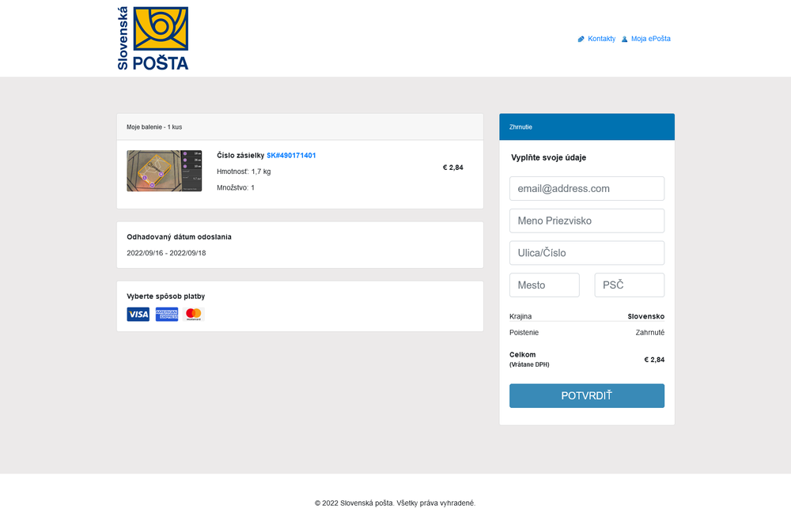Click the Slovenská pošta logo
Image resolution: width=791 pixels, height=532 pixels.
click(153, 39)
